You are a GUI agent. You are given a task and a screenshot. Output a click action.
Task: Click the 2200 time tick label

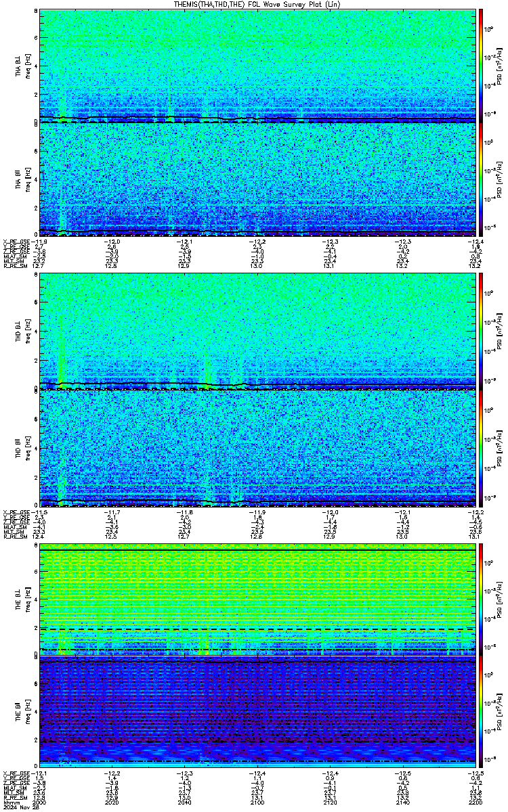(x=474, y=803)
